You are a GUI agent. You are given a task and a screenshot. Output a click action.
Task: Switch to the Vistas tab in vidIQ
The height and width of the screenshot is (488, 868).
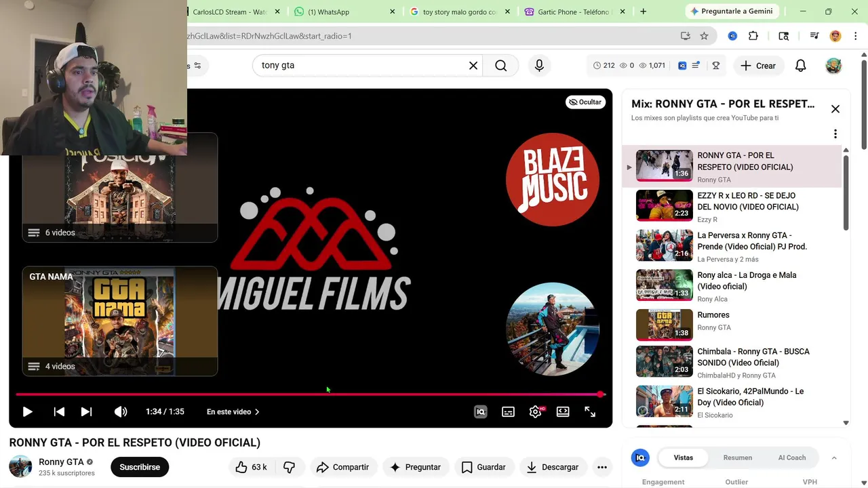684,457
